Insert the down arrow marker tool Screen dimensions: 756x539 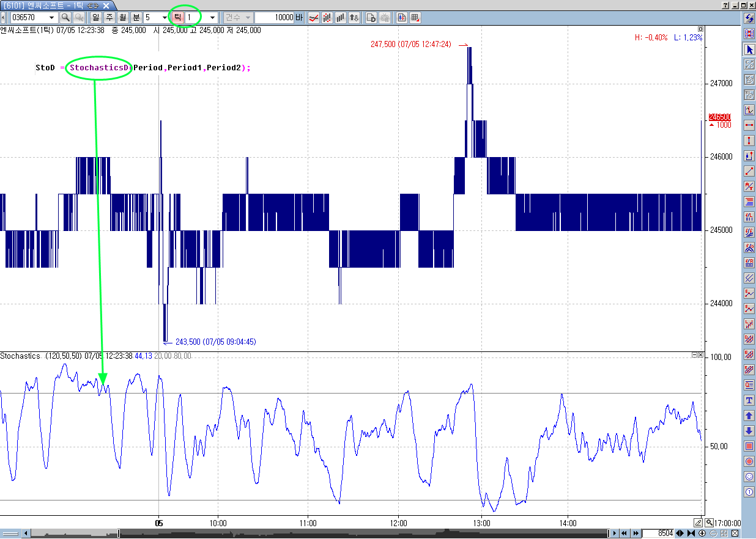click(749, 431)
